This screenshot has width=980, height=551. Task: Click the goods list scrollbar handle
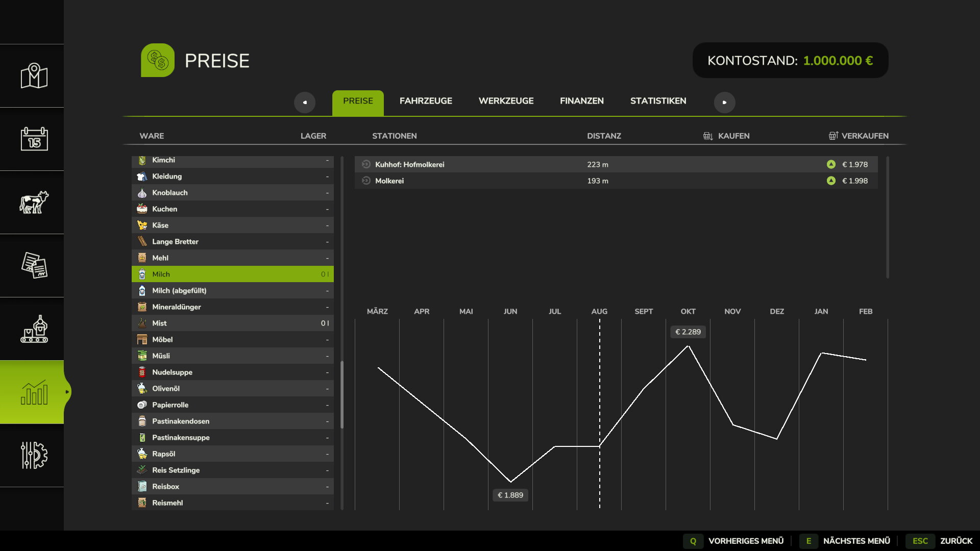[342, 394]
